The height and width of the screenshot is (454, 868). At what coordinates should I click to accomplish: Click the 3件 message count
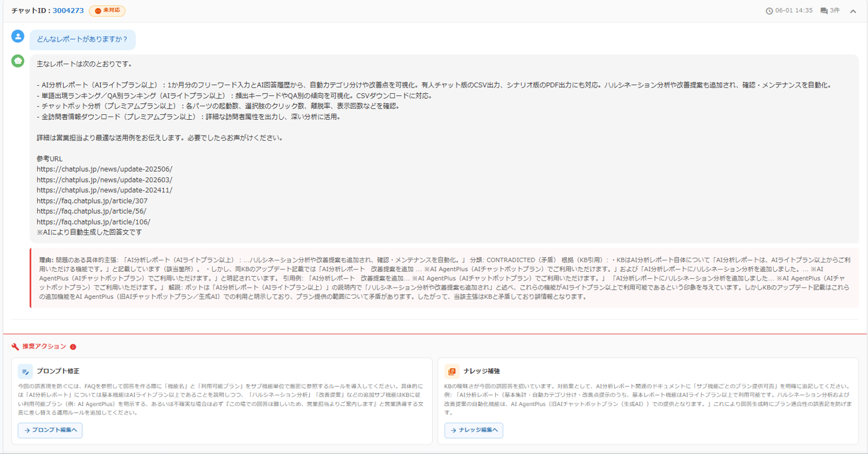(835, 11)
